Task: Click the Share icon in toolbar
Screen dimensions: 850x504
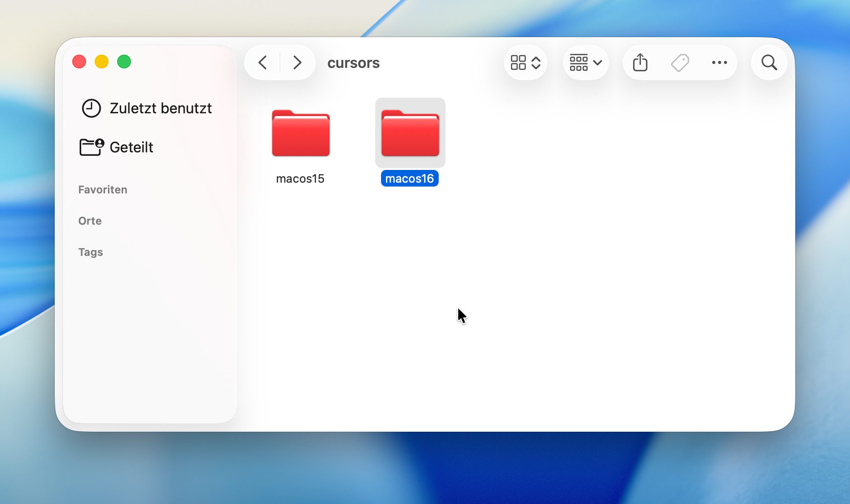Action: 640,63
